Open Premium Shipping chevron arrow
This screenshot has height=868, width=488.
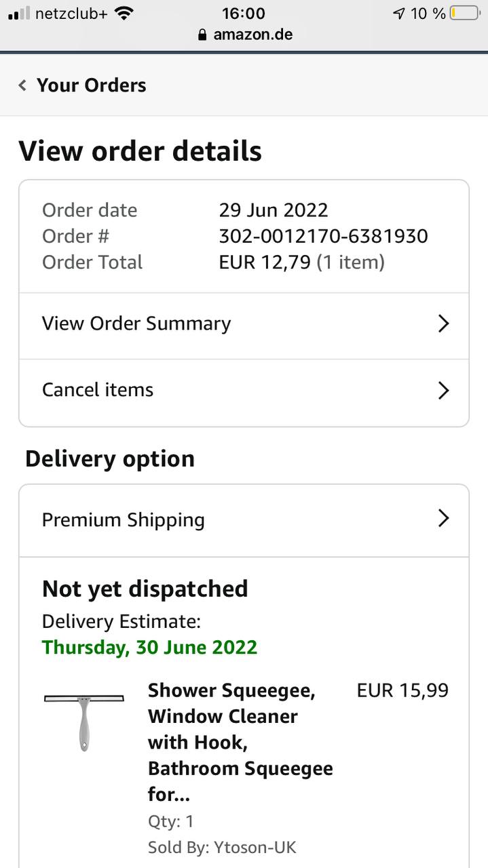(x=443, y=519)
